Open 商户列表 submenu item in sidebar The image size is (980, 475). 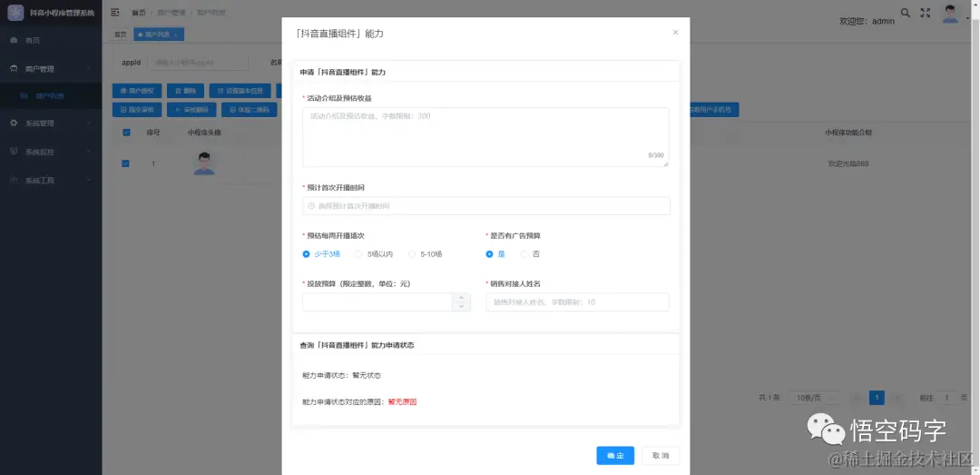pyautogui.click(x=51, y=96)
